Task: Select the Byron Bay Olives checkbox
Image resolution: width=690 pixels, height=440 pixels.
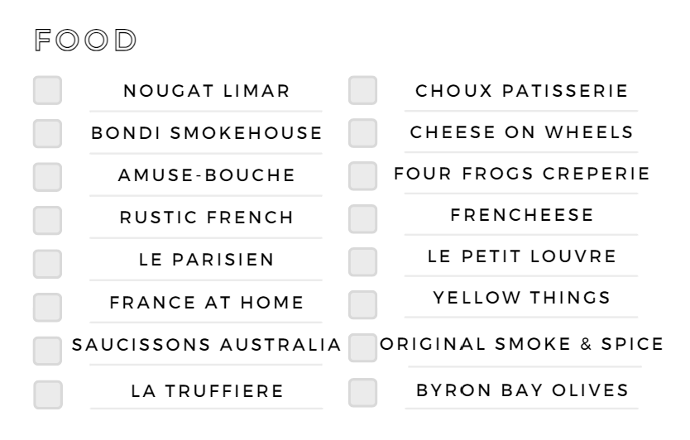Action: pyautogui.click(x=363, y=392)
